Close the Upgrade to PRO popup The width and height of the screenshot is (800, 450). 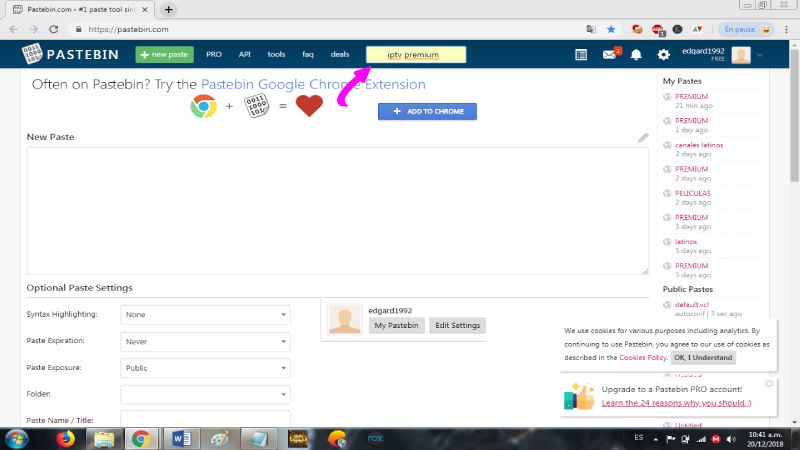769,383
